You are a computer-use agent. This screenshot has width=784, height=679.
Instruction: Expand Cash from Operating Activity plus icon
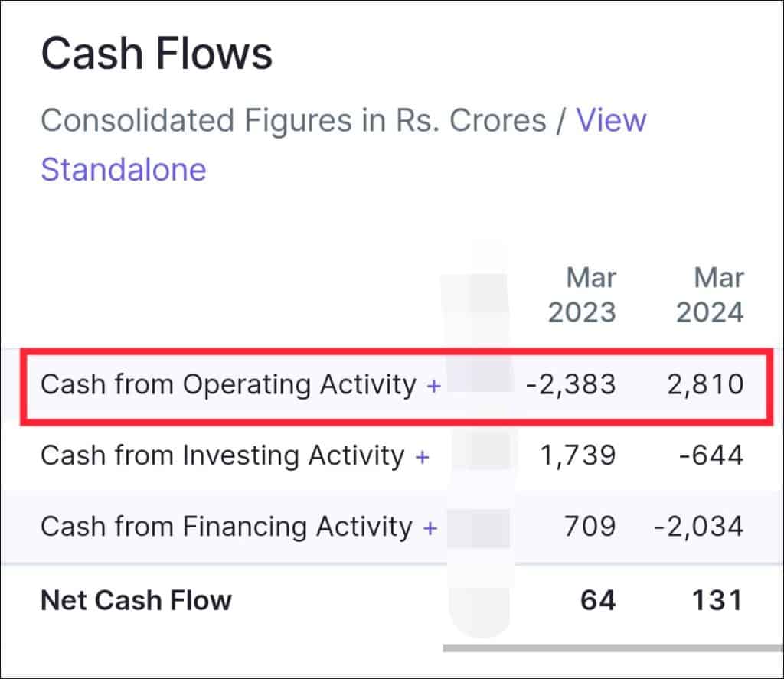point(434,386)
